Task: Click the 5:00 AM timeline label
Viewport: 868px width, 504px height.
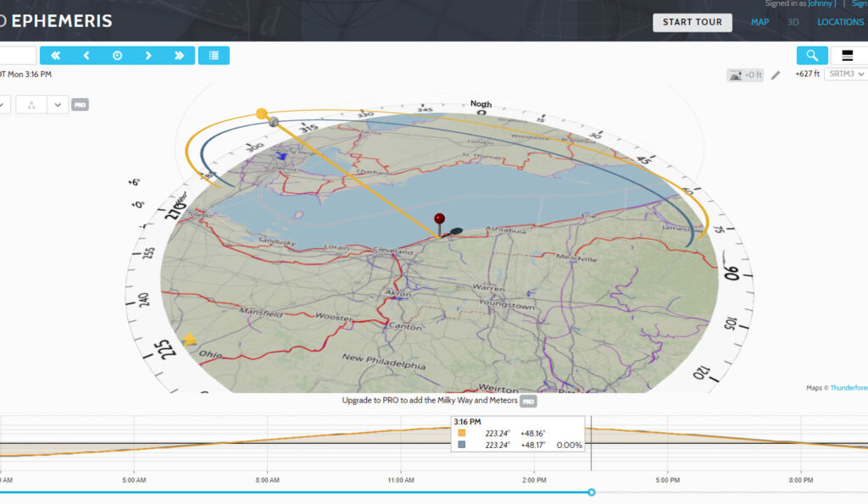Action: point(134,480)
